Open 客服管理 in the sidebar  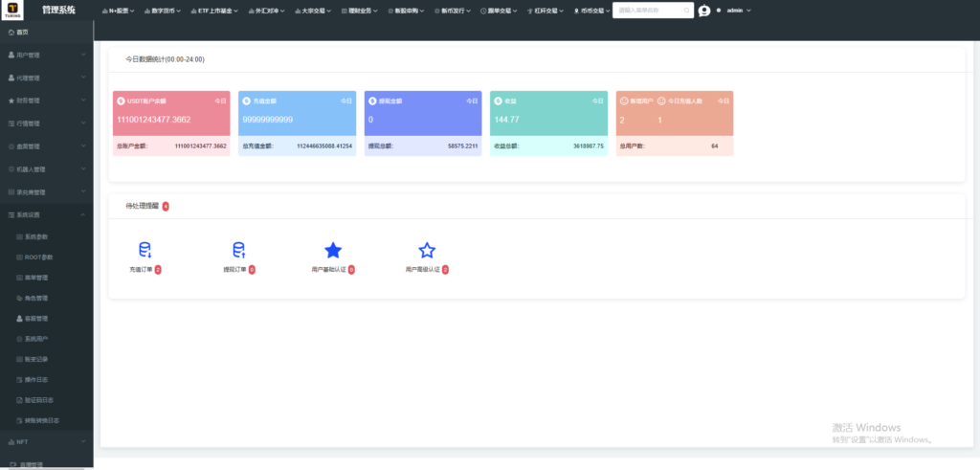coord(47,319)
